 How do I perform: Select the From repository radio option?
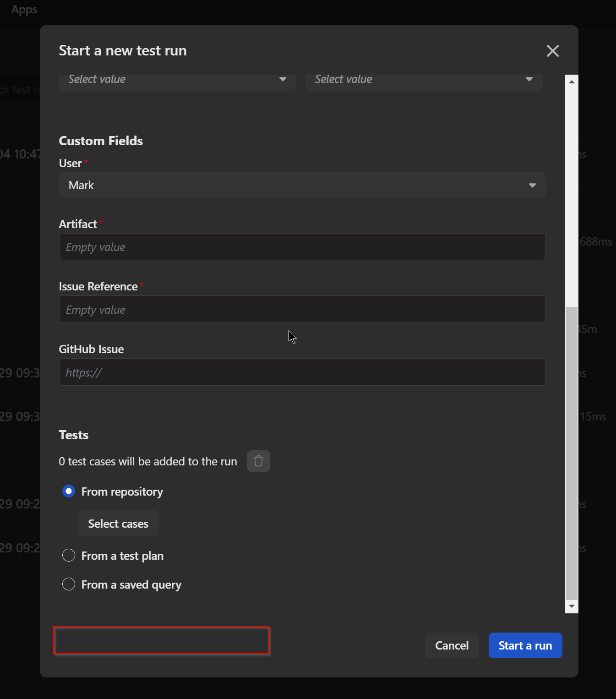coord(69,491)
